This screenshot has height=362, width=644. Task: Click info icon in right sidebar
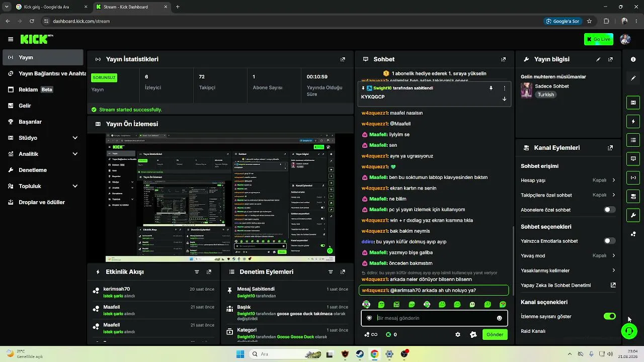(x=633, y=59)
